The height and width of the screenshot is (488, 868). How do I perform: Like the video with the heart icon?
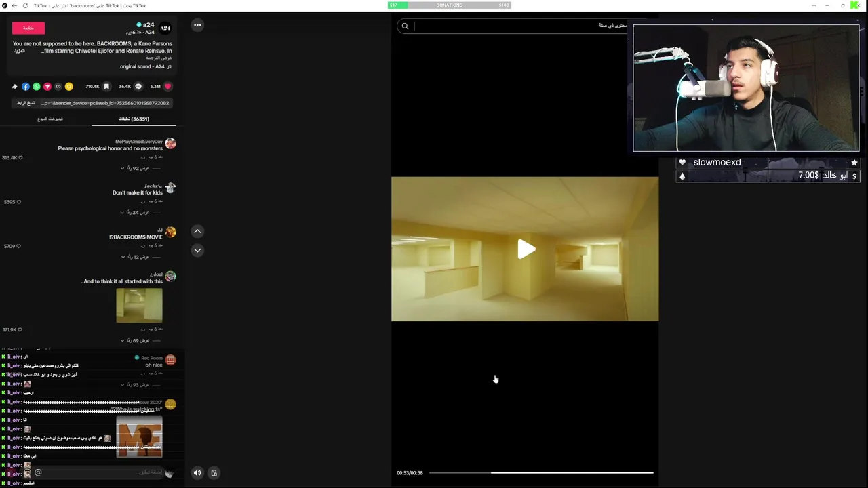click(167, 87)
